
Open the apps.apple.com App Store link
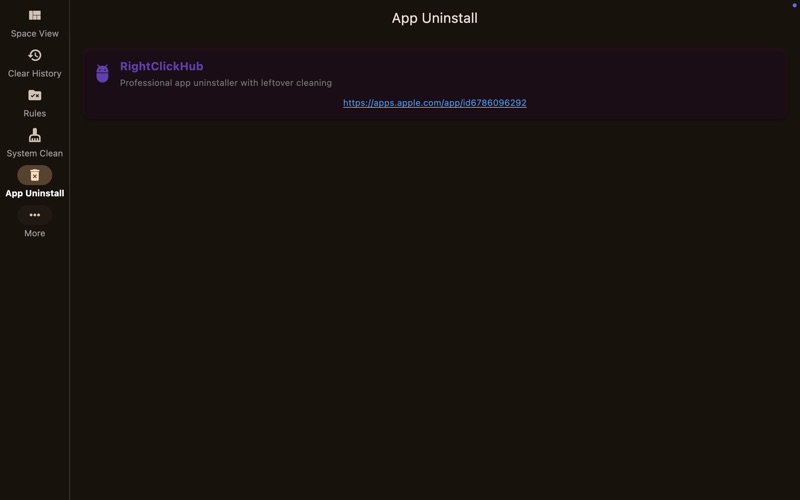click(x=435, y=103)
